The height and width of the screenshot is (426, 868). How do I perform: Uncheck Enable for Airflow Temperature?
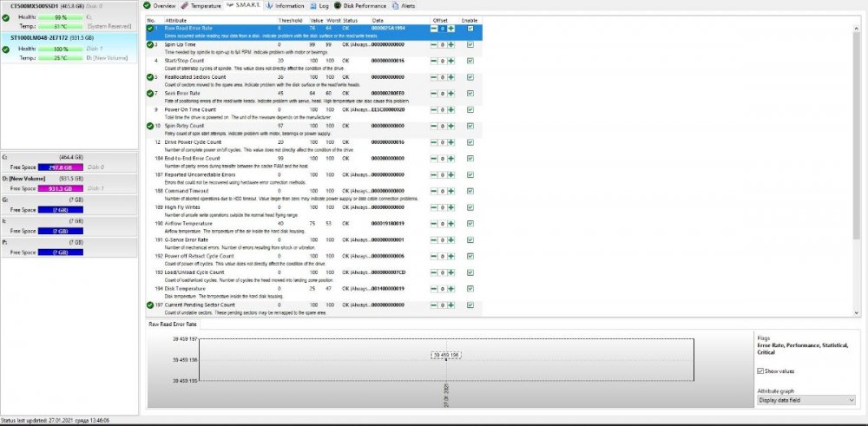(470, 224)
